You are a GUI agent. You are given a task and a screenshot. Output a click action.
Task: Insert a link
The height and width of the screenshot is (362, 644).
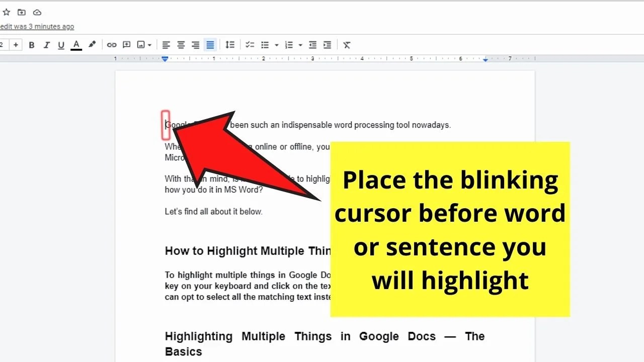(x=112, y=45)
